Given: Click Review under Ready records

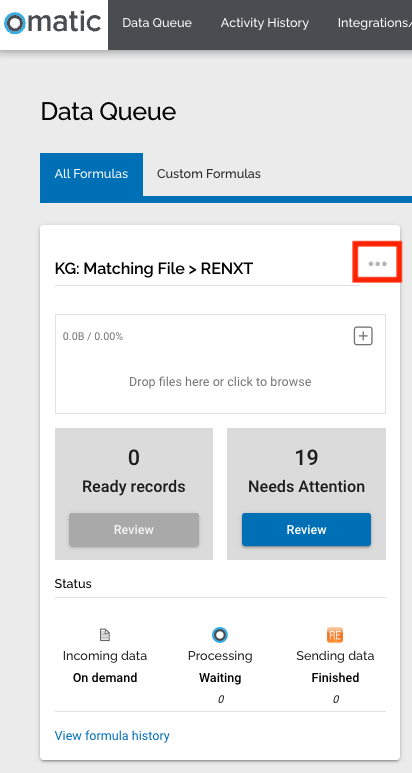Looking at the screenshot, I should [x=134, y=529].
